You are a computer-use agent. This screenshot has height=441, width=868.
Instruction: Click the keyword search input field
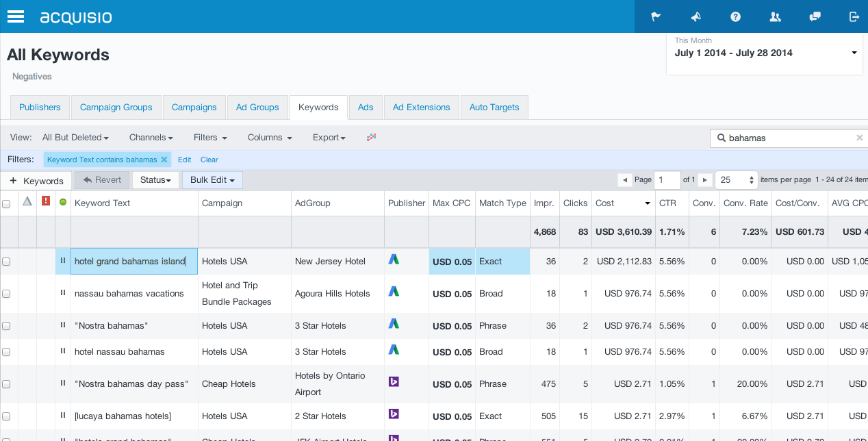[x=789, y=138]
